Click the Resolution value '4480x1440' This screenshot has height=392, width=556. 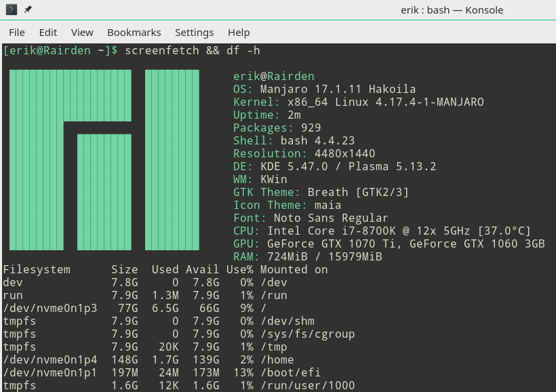click(344, 153)
